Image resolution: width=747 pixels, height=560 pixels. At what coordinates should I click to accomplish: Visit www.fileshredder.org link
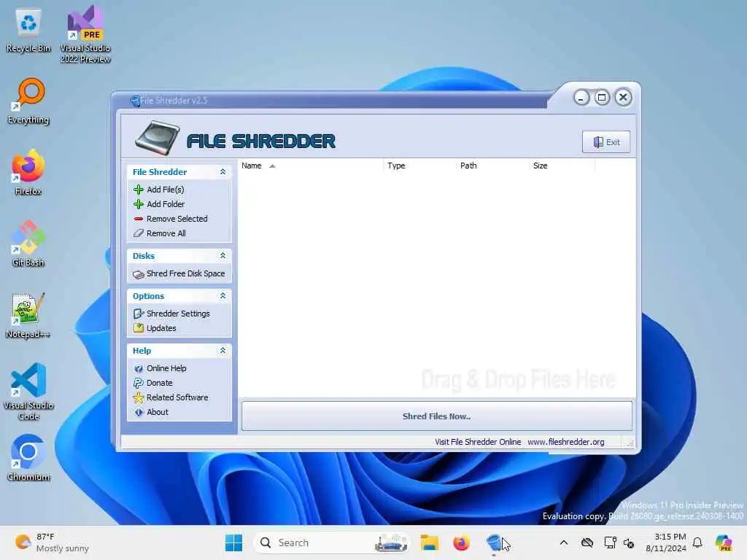tap(566, 442)
